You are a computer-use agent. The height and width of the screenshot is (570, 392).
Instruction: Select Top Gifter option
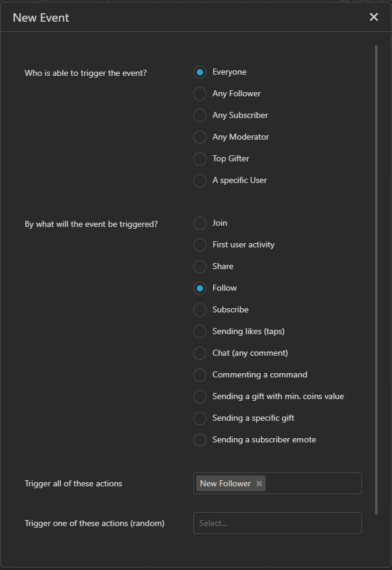[199, 158]
